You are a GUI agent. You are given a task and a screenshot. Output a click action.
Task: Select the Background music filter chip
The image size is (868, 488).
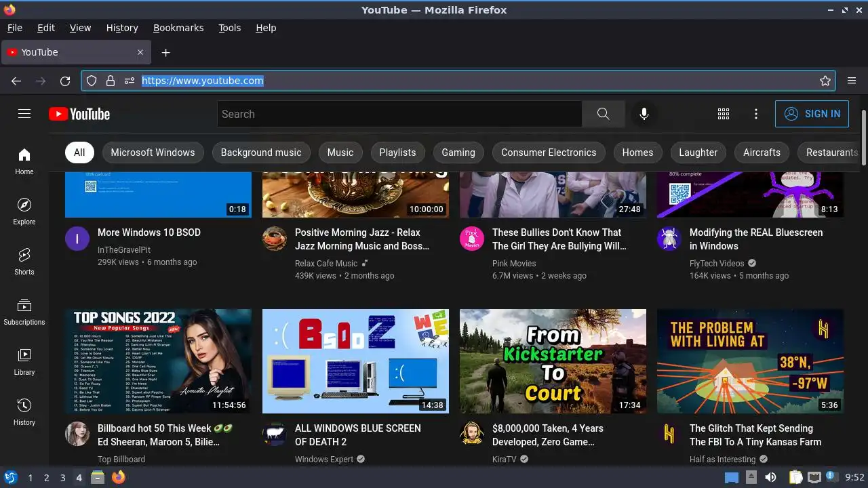click(x=261, y=152)
